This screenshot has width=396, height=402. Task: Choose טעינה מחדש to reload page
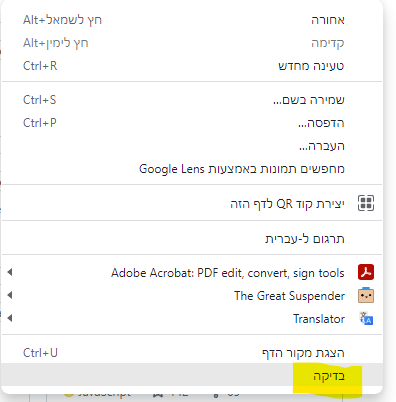[x=192, y=66]
